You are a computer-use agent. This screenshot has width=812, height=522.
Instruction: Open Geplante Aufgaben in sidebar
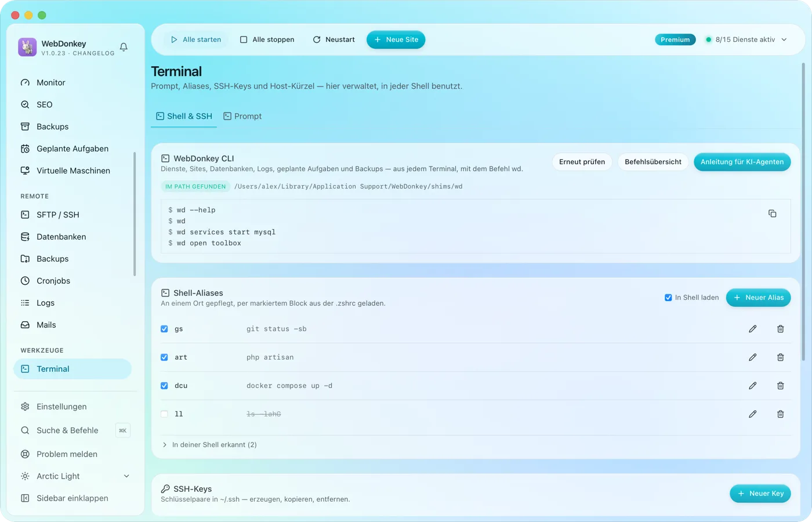pos(72,148)
